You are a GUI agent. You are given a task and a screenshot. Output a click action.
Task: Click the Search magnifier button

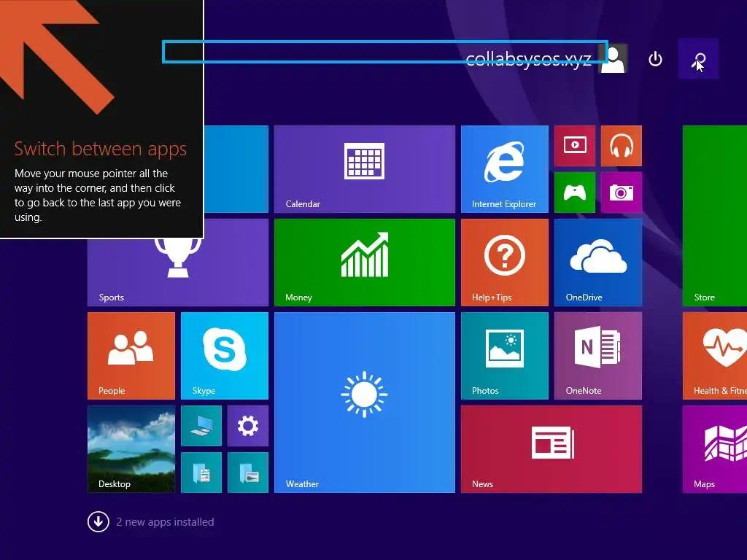coord(698,59)
